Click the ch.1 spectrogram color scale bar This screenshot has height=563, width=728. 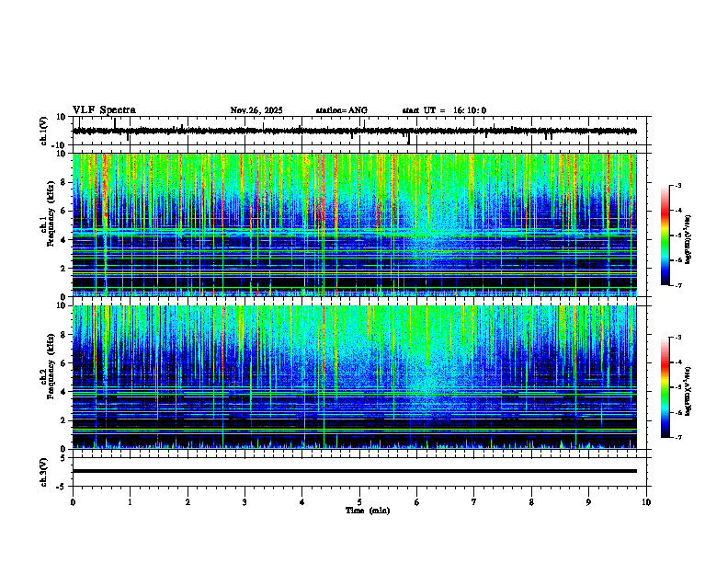click(665, 236)
